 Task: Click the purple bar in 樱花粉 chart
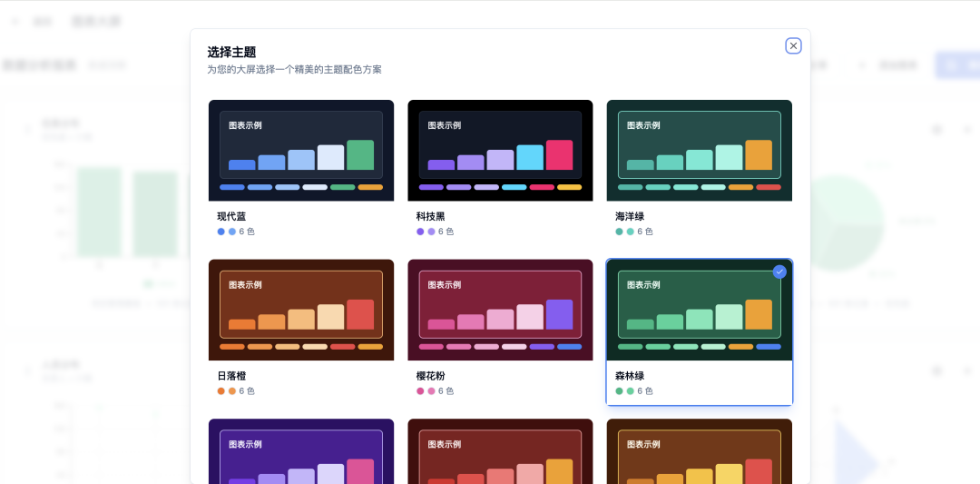point(559,314)
